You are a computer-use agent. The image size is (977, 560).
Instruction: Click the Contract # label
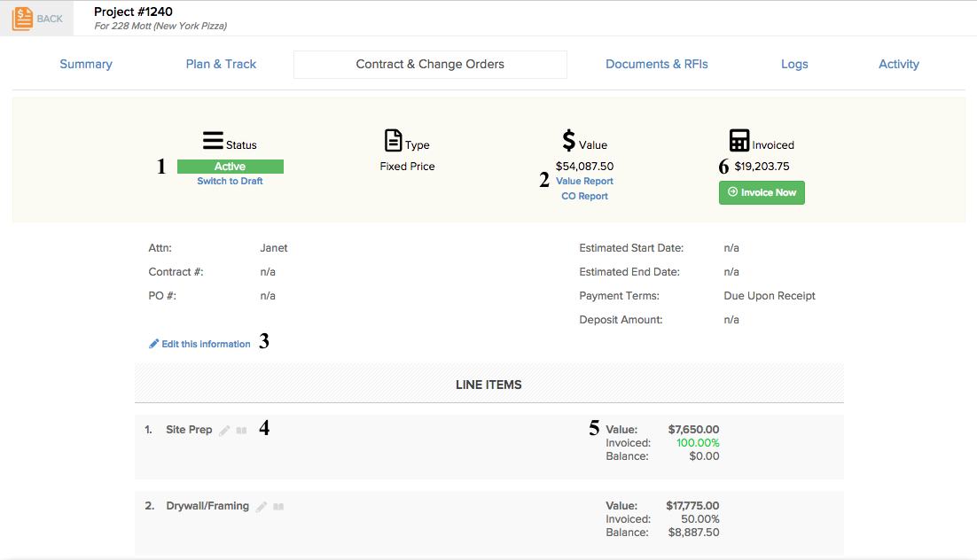176,272
